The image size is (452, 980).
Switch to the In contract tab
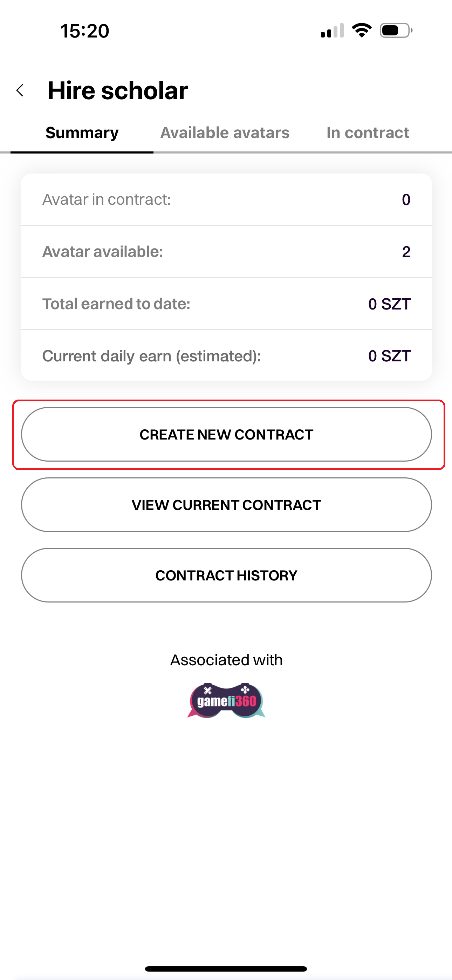pos(368,133)
